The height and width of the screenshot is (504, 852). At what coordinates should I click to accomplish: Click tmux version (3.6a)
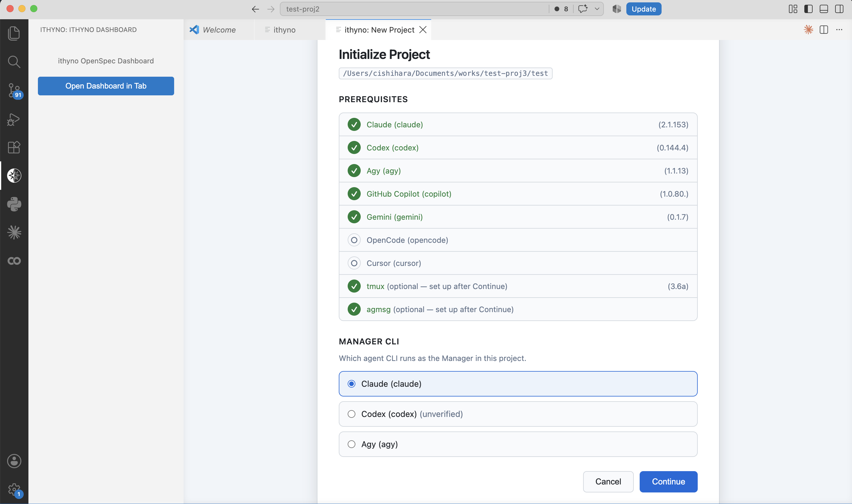[678, 286]
